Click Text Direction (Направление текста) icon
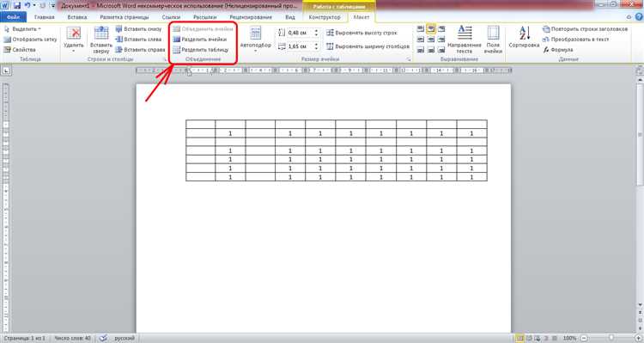Screen dimensions: 644x343 465,39
